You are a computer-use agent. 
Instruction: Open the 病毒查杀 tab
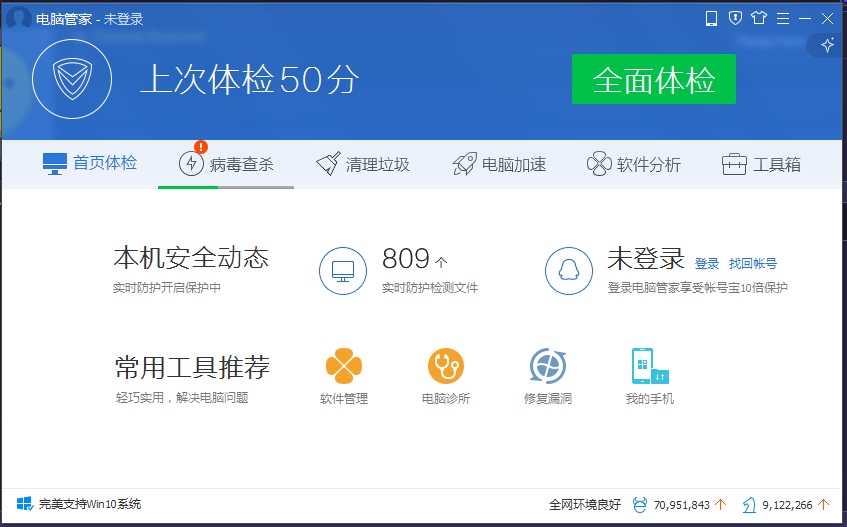click(x=226, y=164)
